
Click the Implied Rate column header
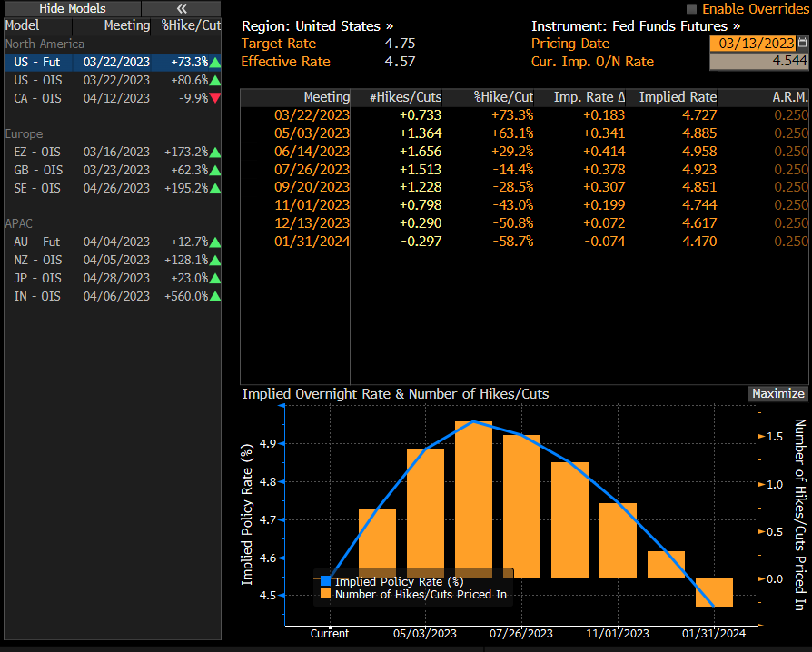click(x=677, y=97)
